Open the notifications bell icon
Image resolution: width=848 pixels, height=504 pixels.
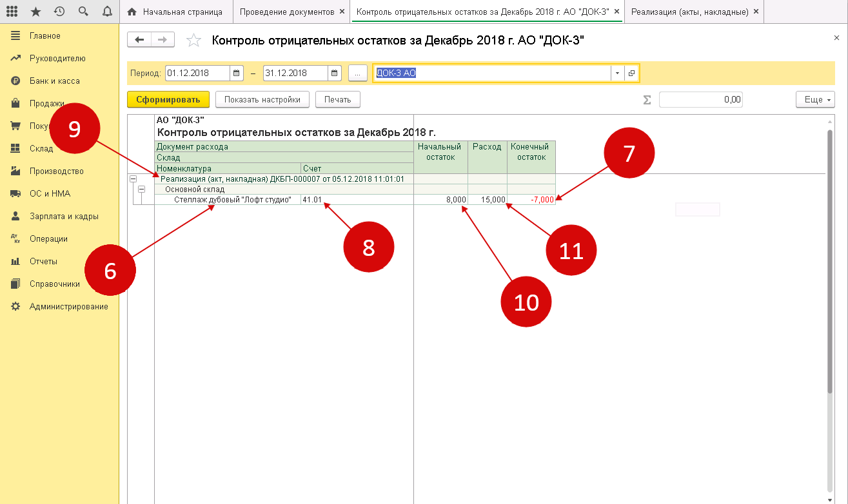click(x=106, y=12)
